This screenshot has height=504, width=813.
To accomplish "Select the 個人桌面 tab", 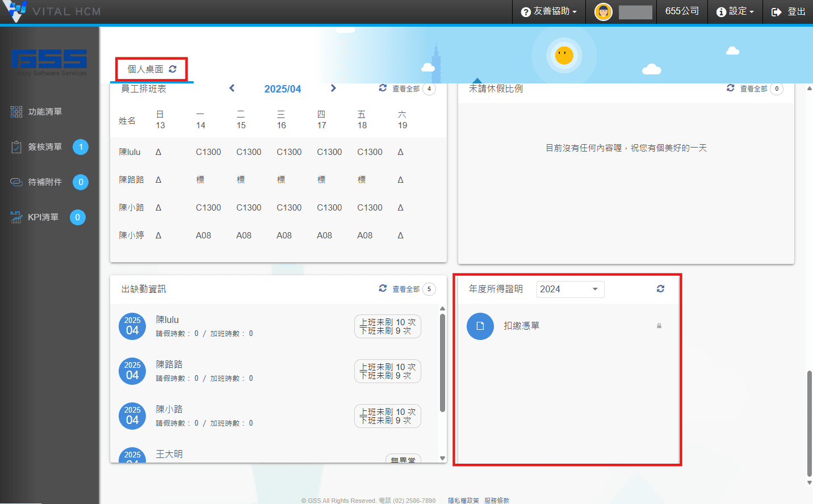I will click(145, 69).
